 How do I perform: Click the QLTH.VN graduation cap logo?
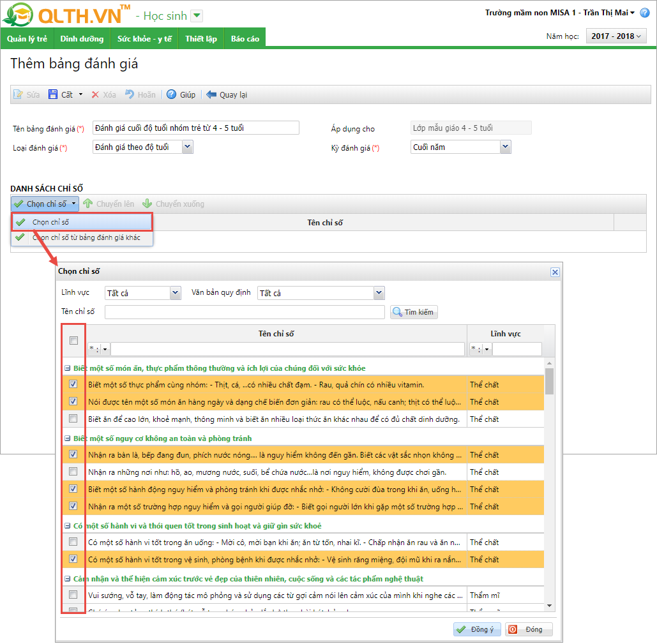click(x=19, y=15)
